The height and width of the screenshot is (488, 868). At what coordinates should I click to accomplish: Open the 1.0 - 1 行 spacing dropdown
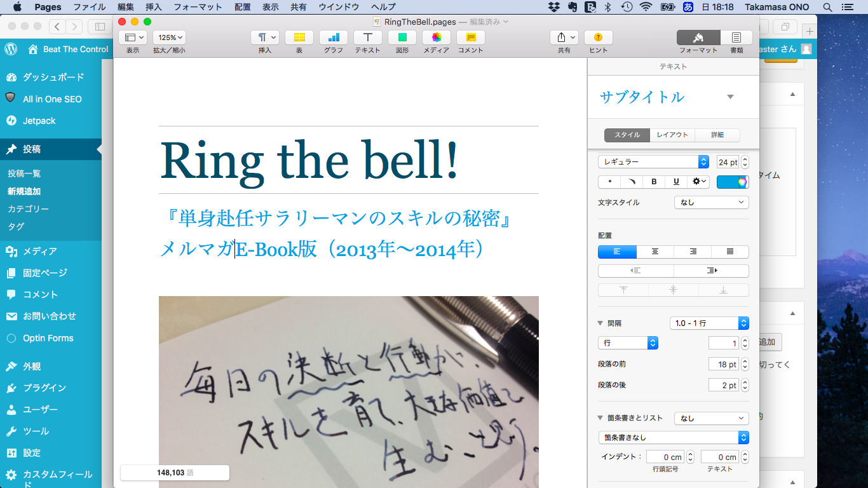point(709,323)
